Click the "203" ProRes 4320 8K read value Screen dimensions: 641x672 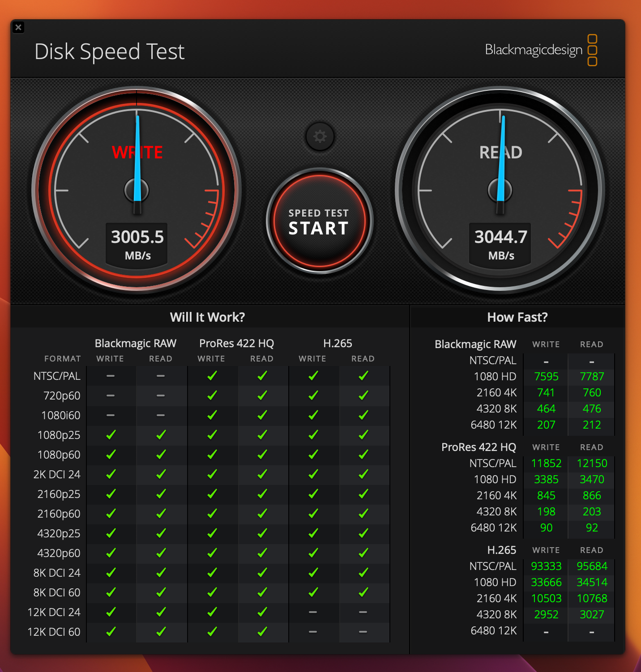(592, 512)
